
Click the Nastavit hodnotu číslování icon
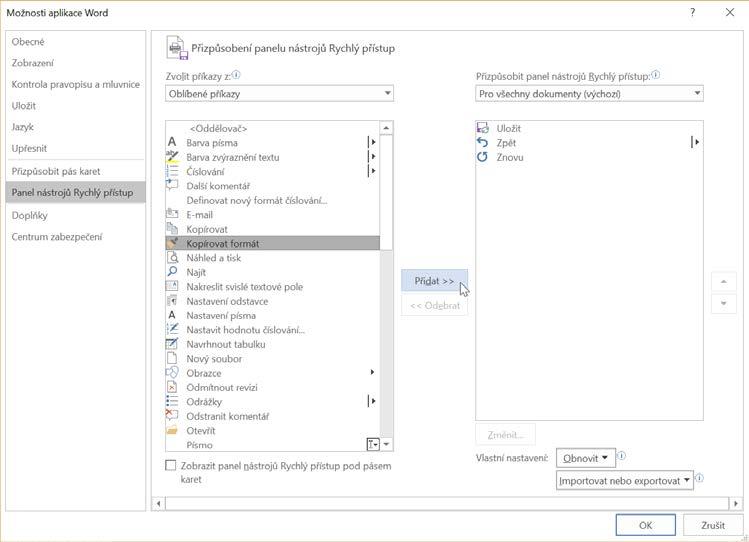point(172,329)
